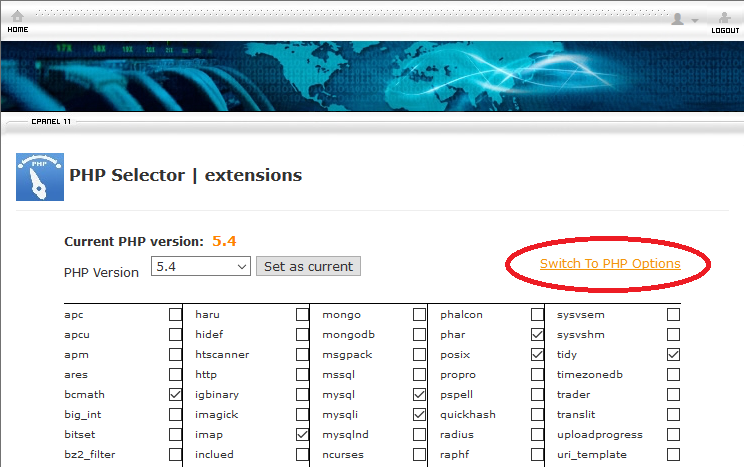Enable the ncurses extension checkbox
The height and width of the screenshot is (467, 744).
419,454
